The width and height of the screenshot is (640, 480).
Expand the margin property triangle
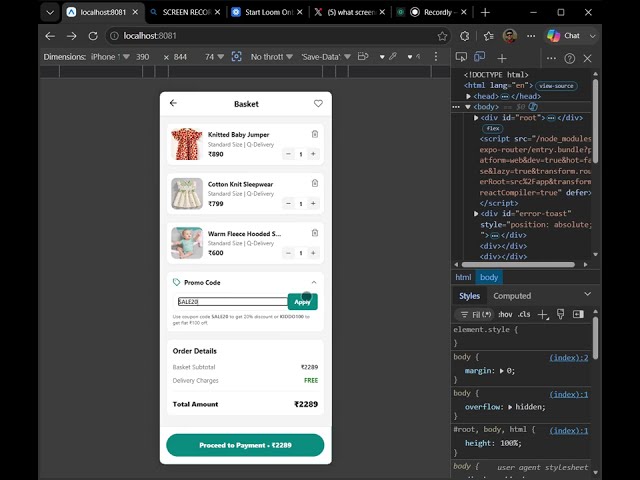[502, 371]
